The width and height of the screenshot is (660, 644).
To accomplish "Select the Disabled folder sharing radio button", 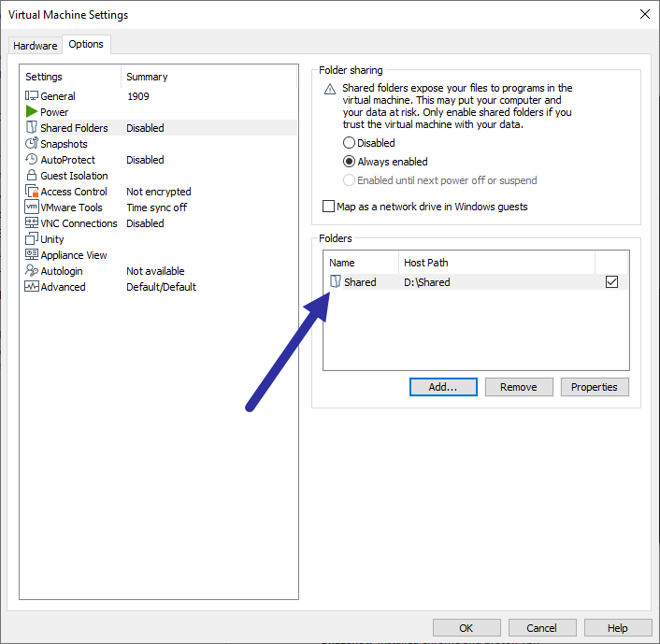I will click(x=349, y=143).
